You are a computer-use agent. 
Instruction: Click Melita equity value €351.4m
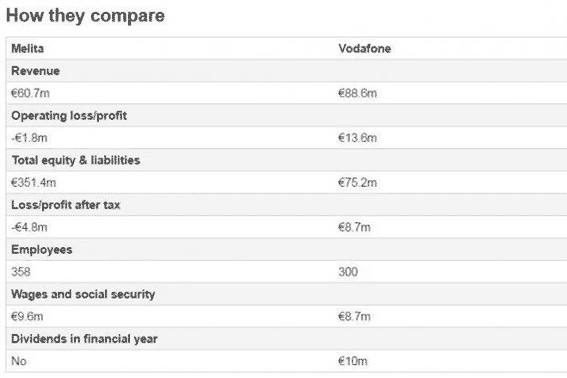point(34,183)
